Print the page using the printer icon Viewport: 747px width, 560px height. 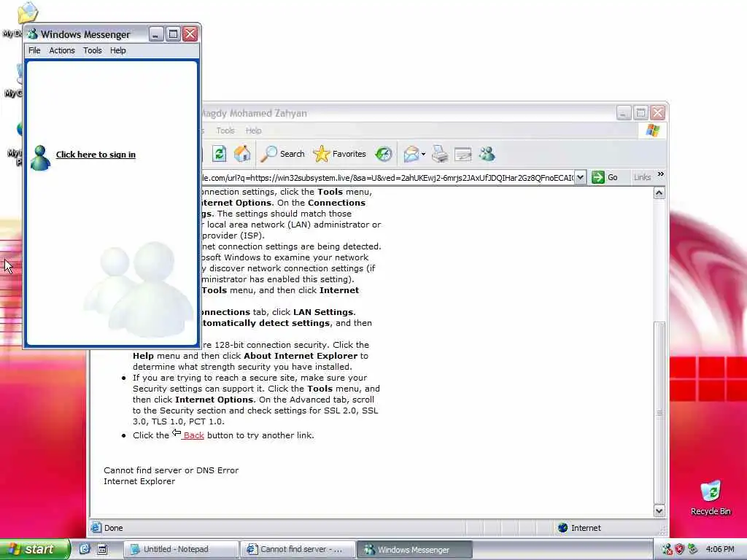[440, 154]
